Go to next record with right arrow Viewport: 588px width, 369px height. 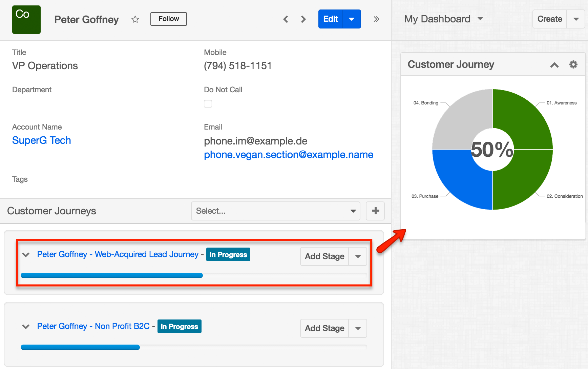click(303, 19)
